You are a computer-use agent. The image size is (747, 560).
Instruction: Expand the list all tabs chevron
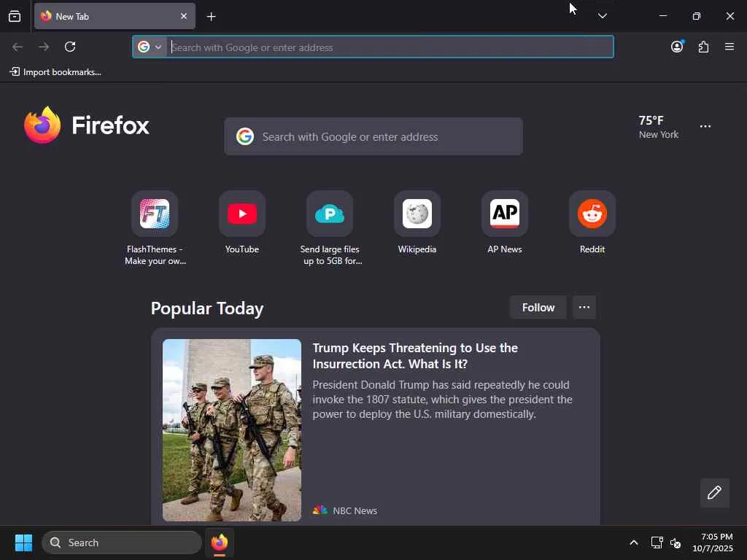click(603, 16)
